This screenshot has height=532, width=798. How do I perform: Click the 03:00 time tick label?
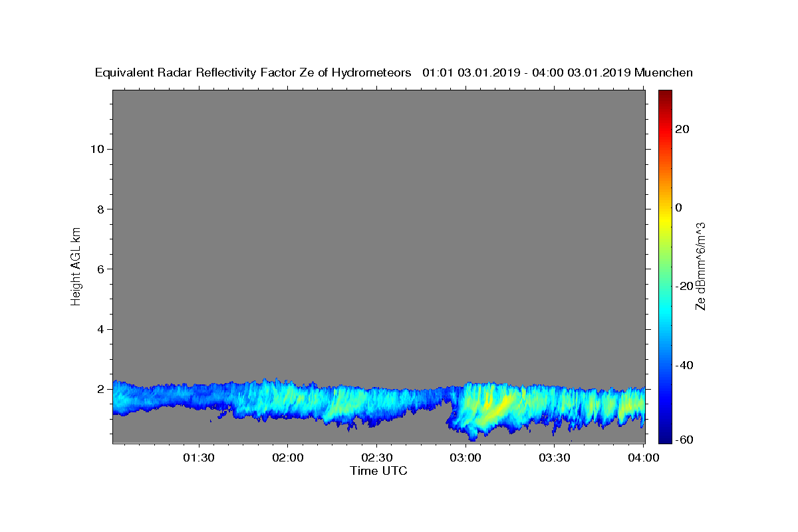click(465, 458)
